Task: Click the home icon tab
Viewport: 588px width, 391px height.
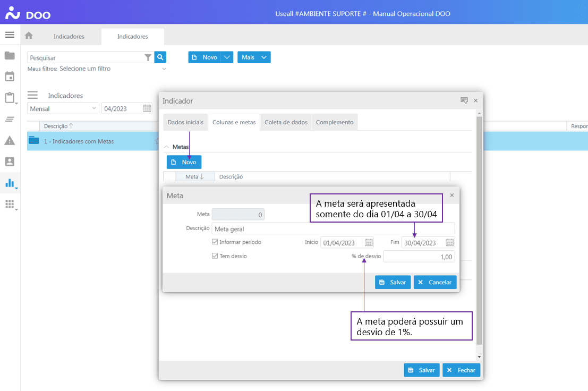Action: 29,36
